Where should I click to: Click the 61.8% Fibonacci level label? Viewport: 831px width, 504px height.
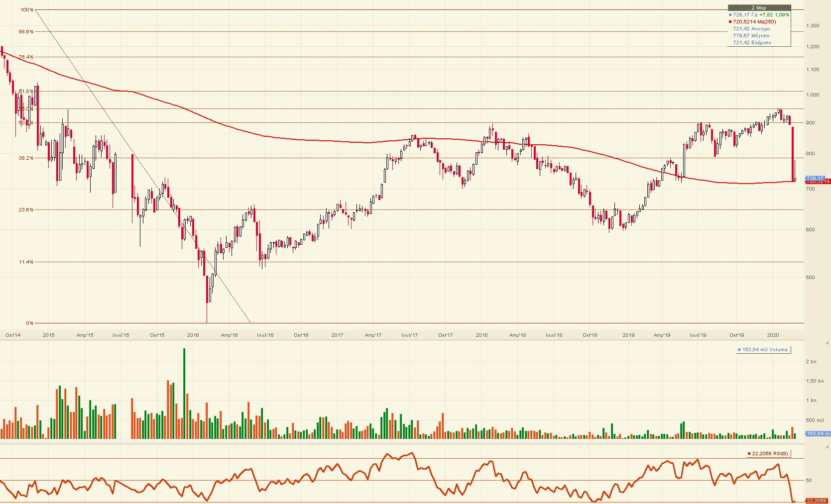point(26,92)
